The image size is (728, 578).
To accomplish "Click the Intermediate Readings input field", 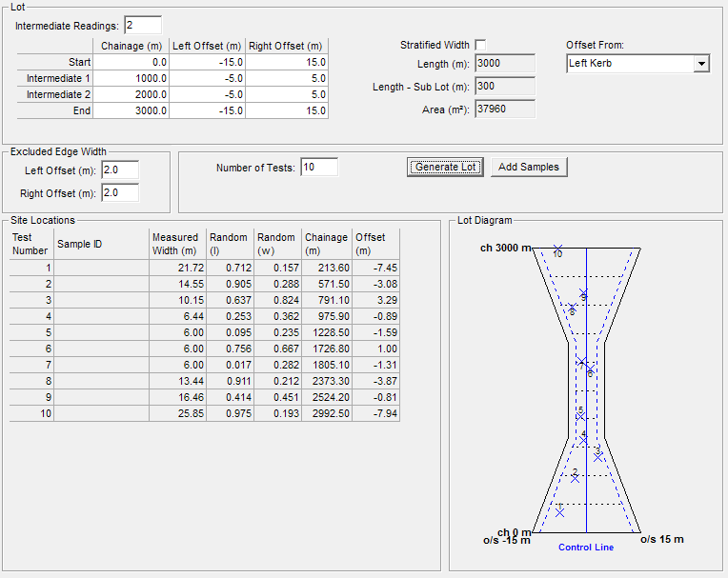I will (142, 25).
